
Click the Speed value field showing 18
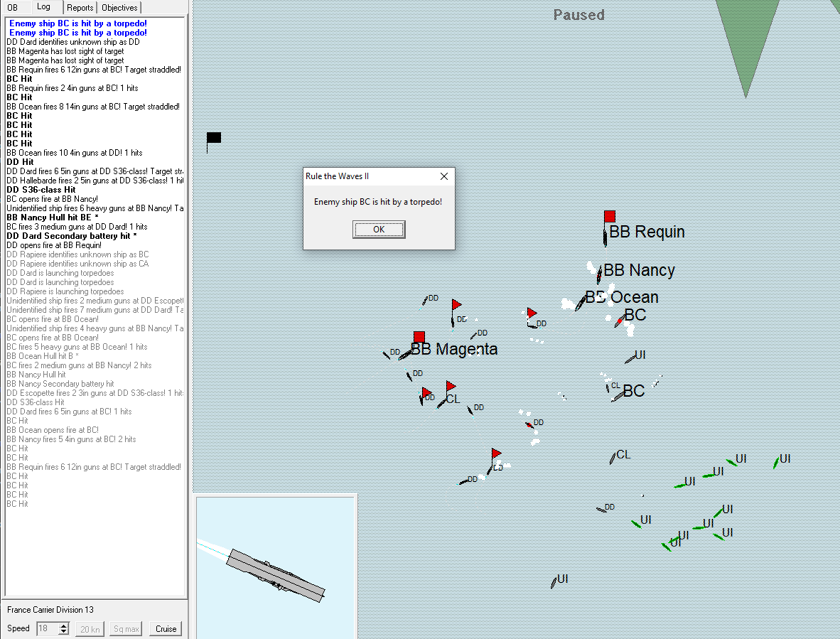(x=47, y=629)
